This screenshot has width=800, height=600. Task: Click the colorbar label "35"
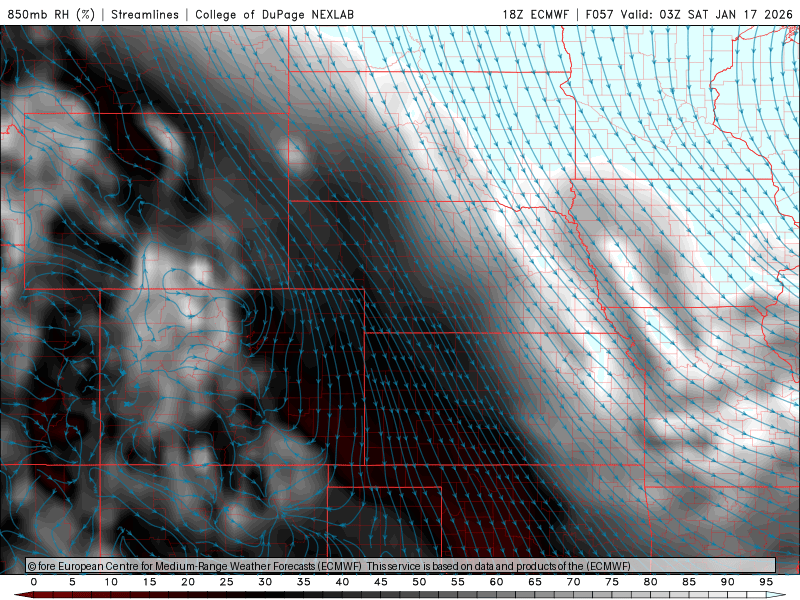(304, 582)
